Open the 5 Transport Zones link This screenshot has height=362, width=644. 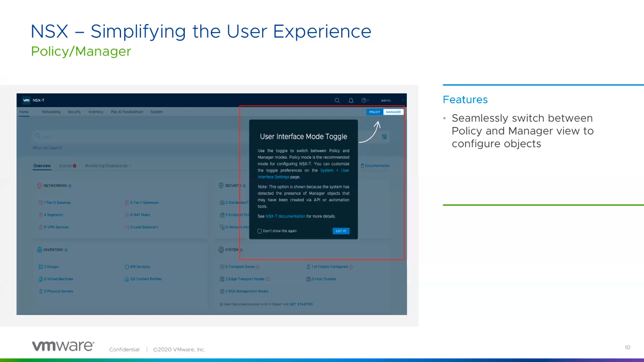[241, 267]
